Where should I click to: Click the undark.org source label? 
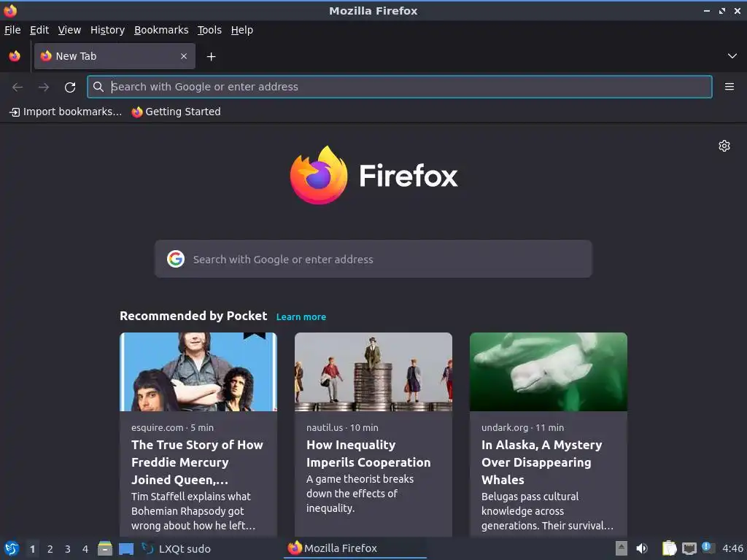coord(505,427)
